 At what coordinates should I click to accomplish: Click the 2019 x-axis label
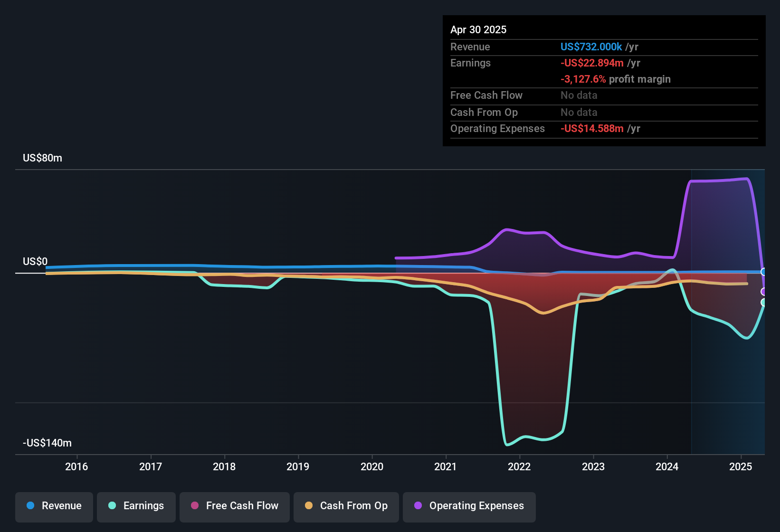tap(298, 466)
